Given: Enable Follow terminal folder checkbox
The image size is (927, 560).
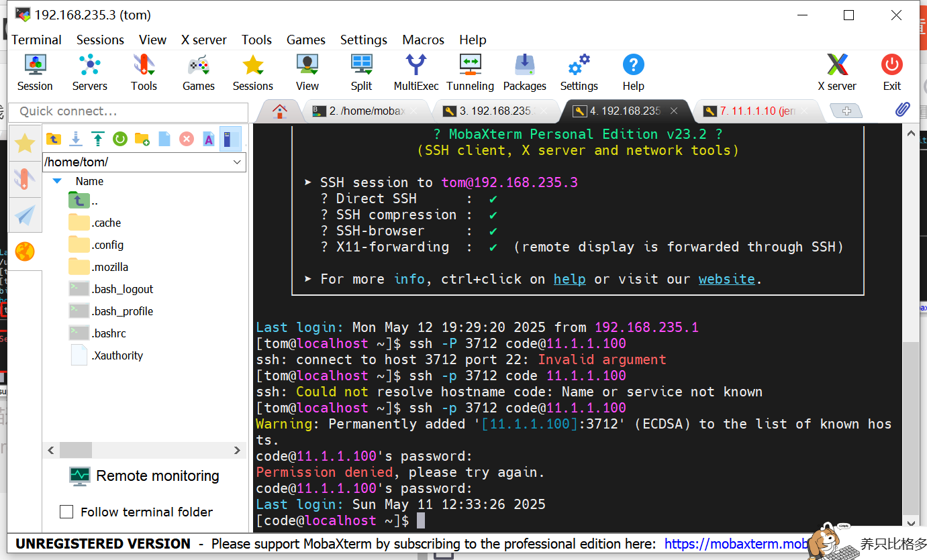Looking at the screenshot, I should coord(66,512).
